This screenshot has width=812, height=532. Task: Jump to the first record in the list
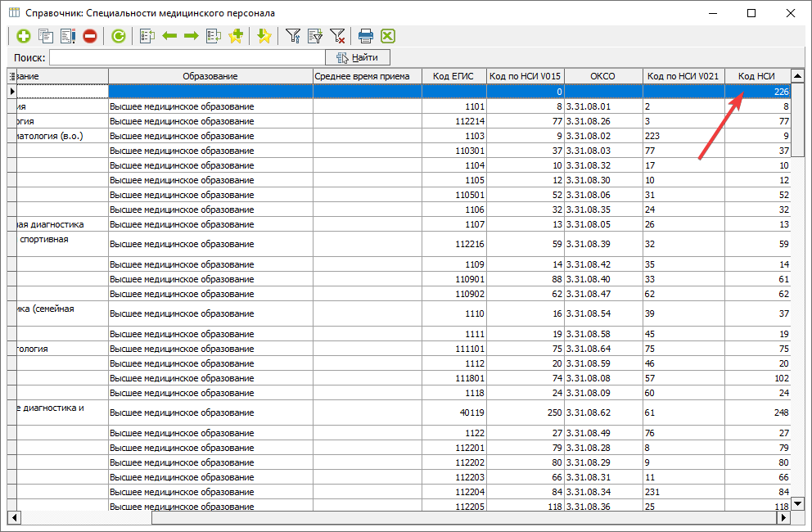(147, 36)
